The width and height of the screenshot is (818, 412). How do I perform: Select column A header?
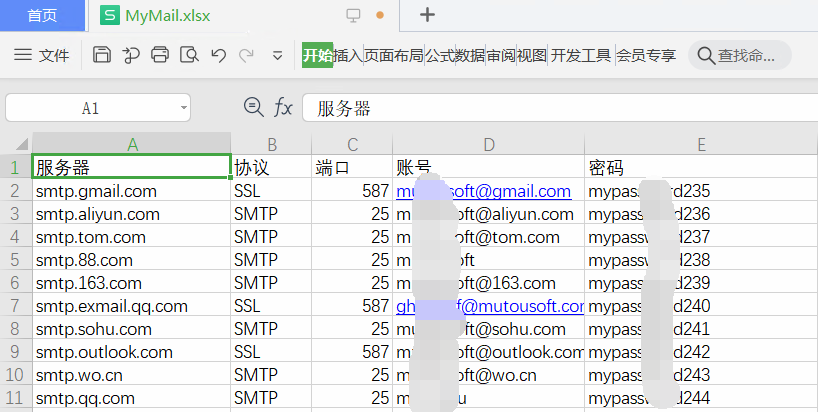click(x=132, y=144)
